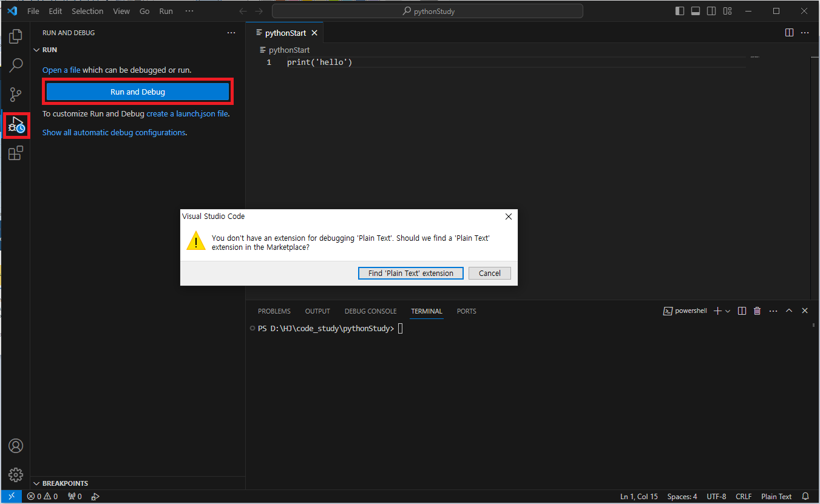Click the blue Run and Debug button
The image size is (820, 504).
(x=138, y=92)
